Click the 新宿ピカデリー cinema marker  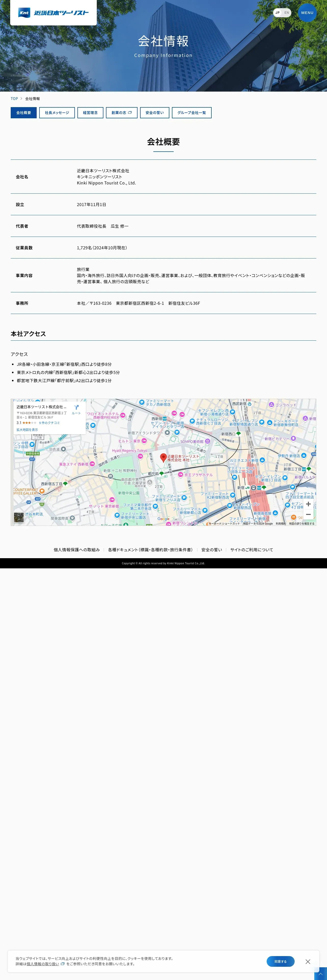tap(293, 438)
